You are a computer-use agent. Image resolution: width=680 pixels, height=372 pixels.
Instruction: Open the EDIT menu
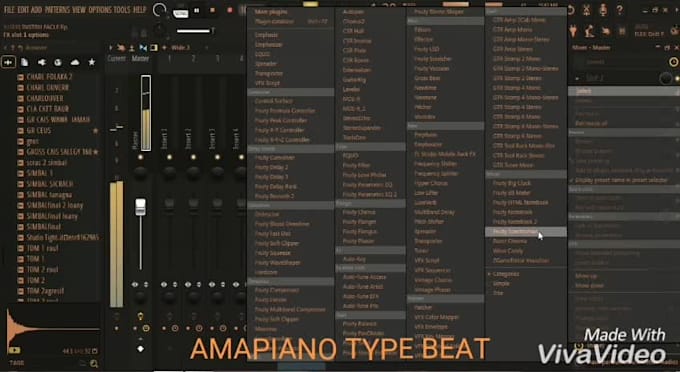pos(23,10)
